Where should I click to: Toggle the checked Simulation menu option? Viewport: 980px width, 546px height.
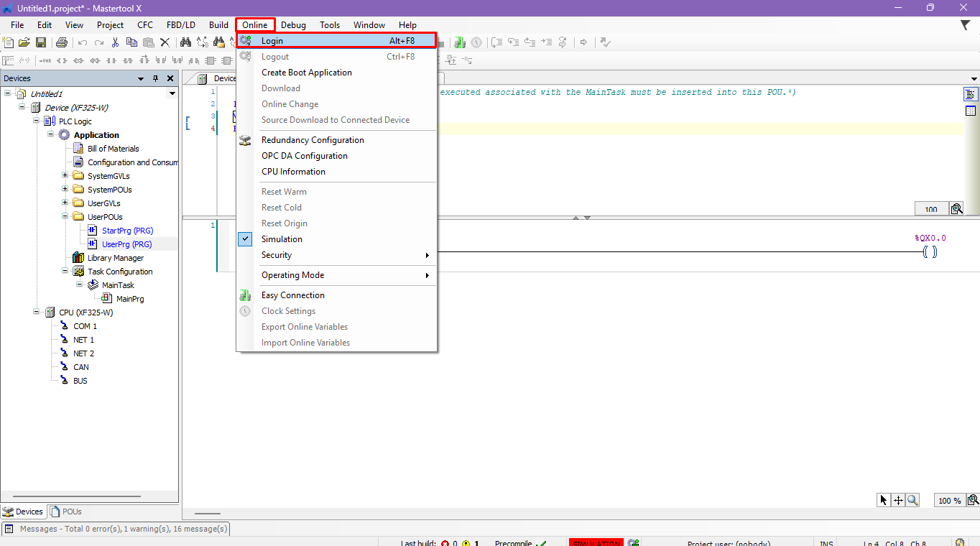pyautogui.click(x=282, y=239)
